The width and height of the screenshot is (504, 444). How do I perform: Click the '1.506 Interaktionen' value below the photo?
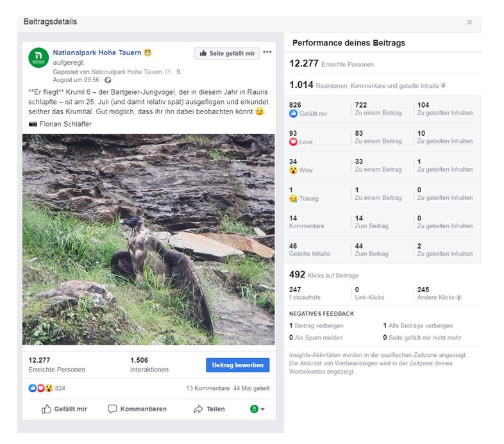(149, 365)
